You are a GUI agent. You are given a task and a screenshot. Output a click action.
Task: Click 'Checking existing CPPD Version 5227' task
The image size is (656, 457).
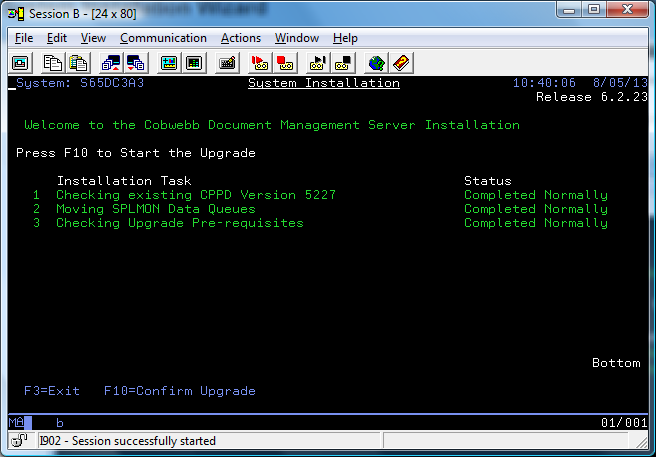click(196, 195)
